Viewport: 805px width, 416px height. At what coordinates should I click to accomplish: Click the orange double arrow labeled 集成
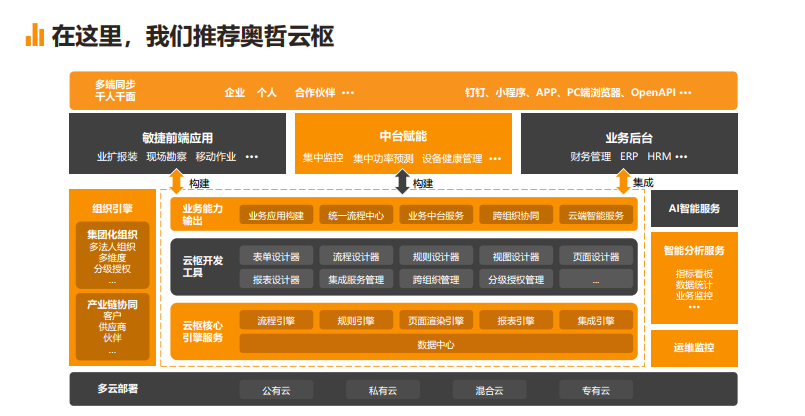click(x=623, y=183)
